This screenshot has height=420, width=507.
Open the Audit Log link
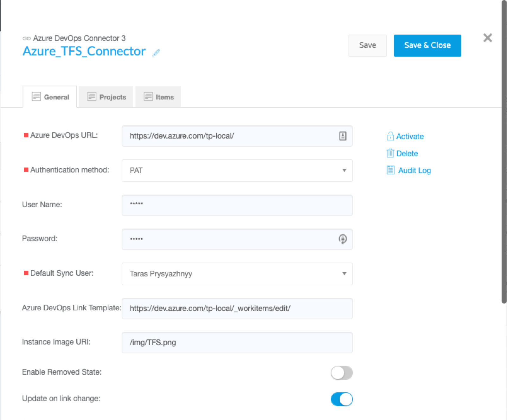414,171
